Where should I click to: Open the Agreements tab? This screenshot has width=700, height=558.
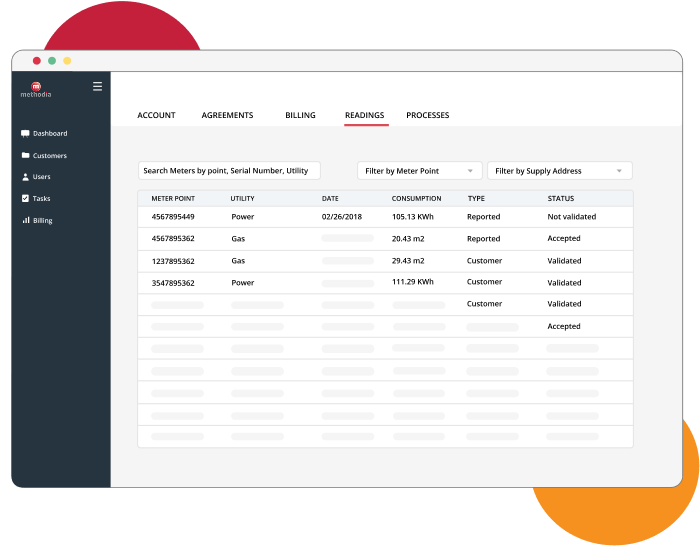tap(227, 116)
